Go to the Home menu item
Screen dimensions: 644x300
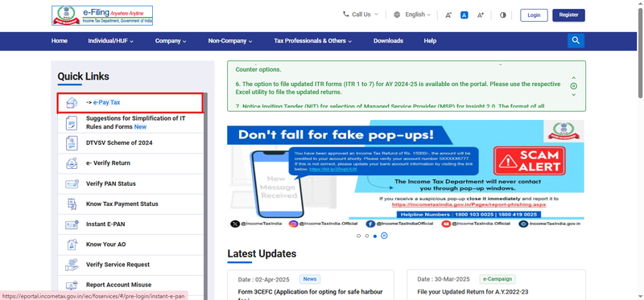[59, 41]
